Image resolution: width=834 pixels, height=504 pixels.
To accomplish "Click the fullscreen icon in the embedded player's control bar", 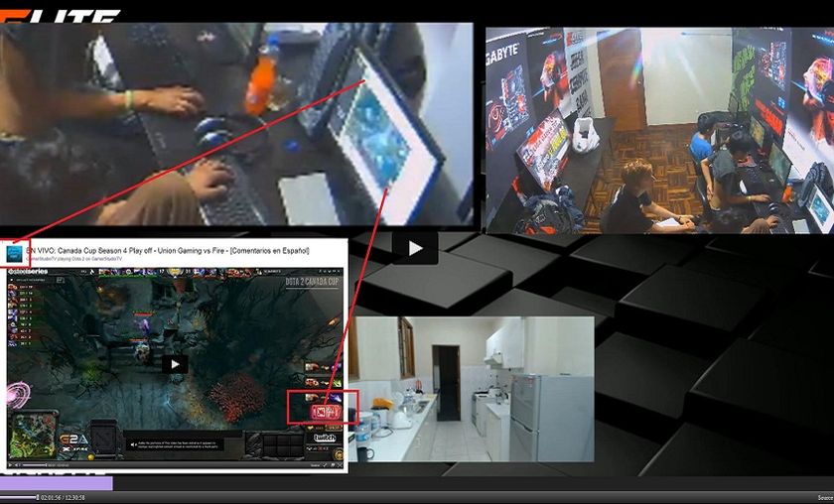I will coord(340,464).
